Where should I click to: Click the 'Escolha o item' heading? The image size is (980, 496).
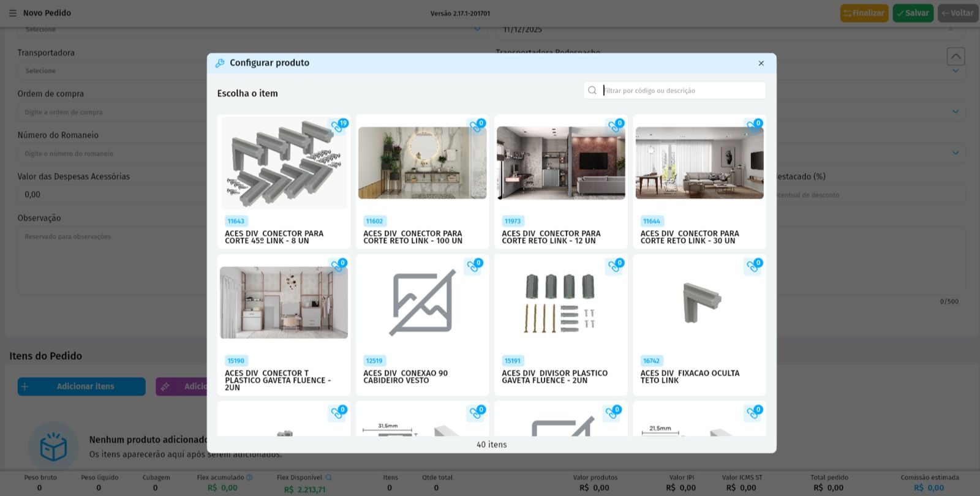click(247, 93)
